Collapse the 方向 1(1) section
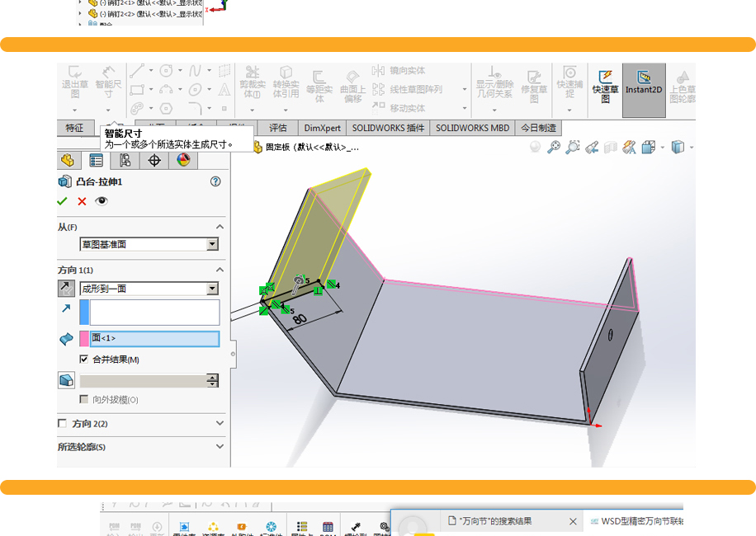756x536 pixels. [220, 270]
